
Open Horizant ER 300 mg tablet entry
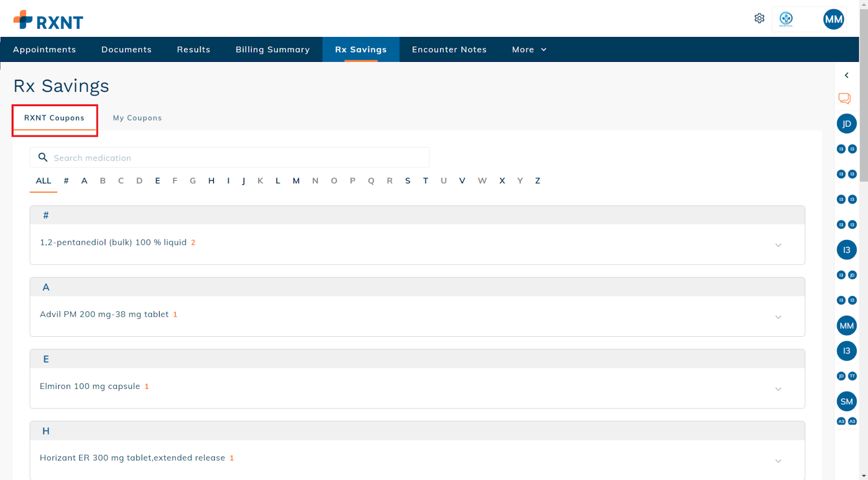coord(132,458)
